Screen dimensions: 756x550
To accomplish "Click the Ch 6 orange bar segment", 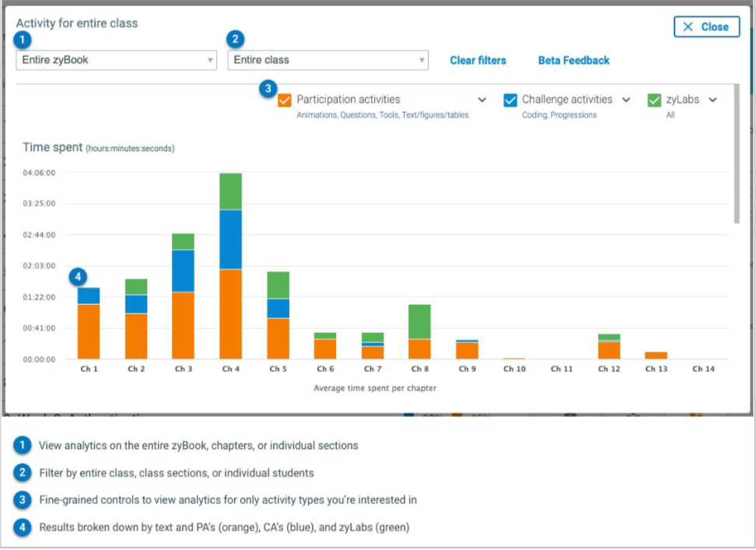I will coord(325,349).
